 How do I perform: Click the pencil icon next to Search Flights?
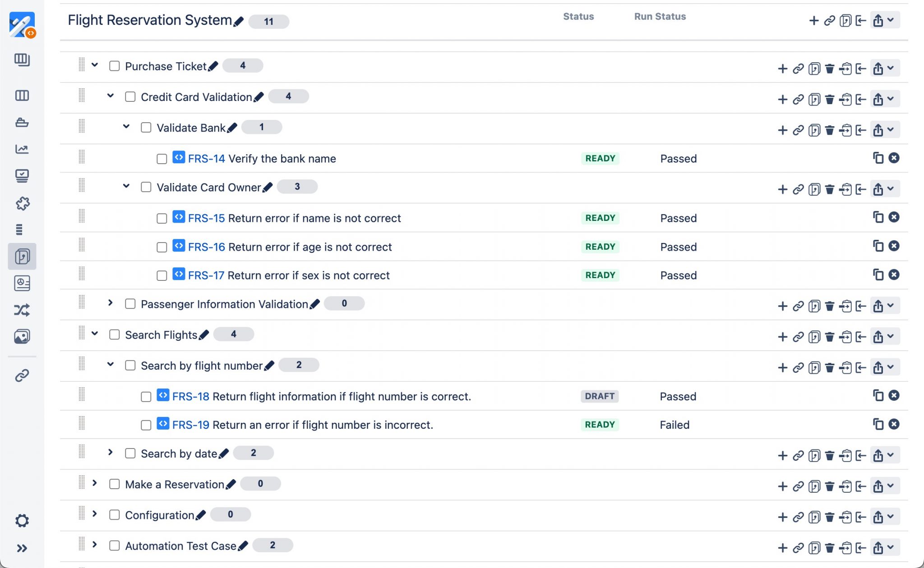[204, 335]
